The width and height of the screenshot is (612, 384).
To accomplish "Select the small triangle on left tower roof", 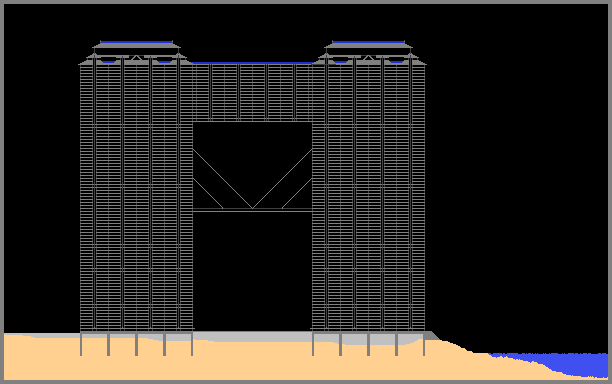I will click(x=136, y=58).
